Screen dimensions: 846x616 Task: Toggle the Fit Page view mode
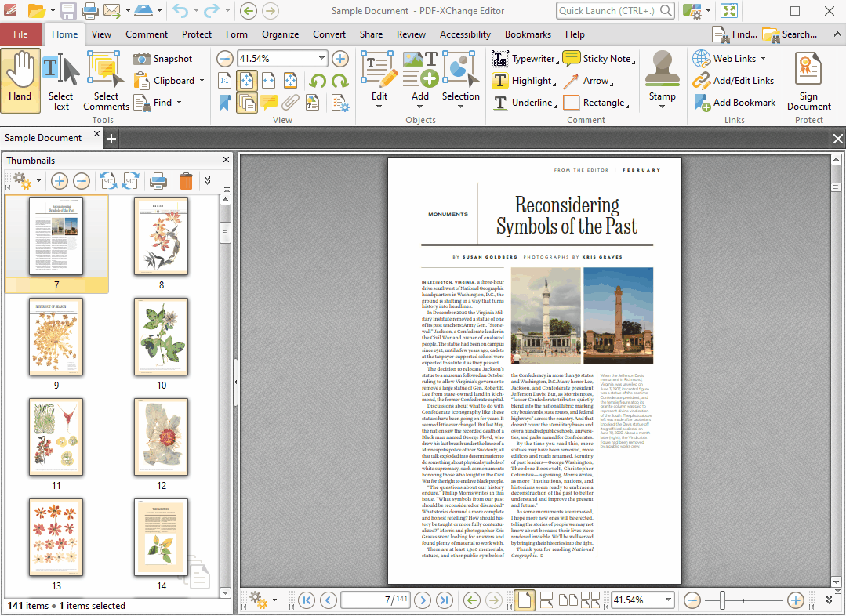247,81
